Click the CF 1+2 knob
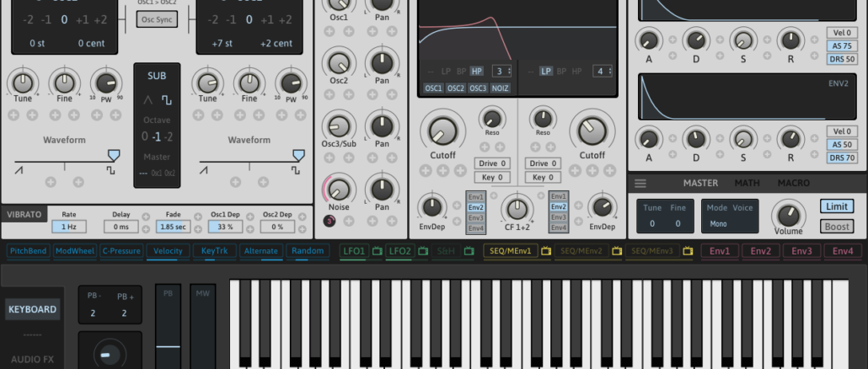This screenshot has width=868, height=369. pyautogui.click(x=517, y=208)
